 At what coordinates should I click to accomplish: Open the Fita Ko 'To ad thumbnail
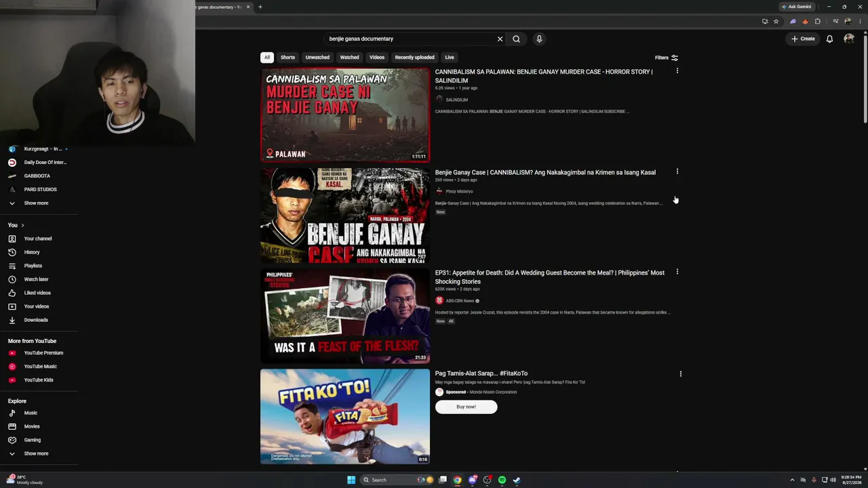[x=345, y=416]
